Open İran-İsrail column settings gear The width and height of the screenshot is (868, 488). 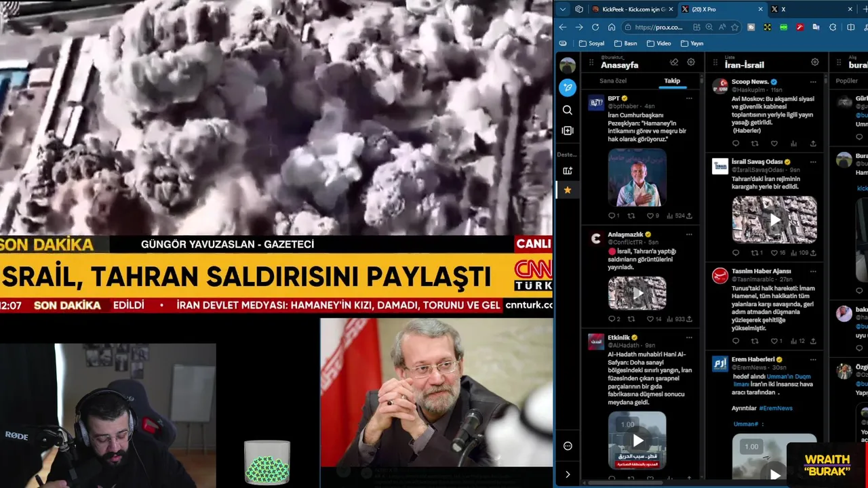point(815,62)
